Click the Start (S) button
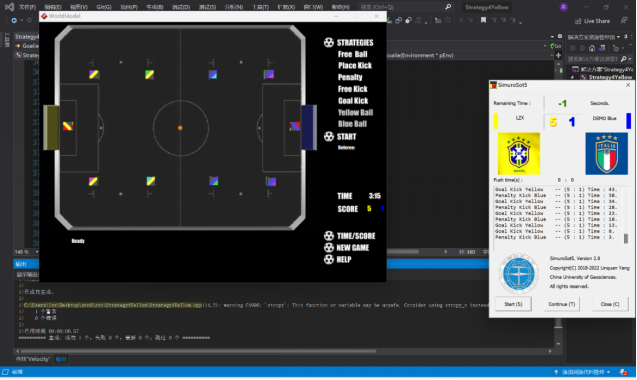 pyautogui.click(x=513, y=304)
